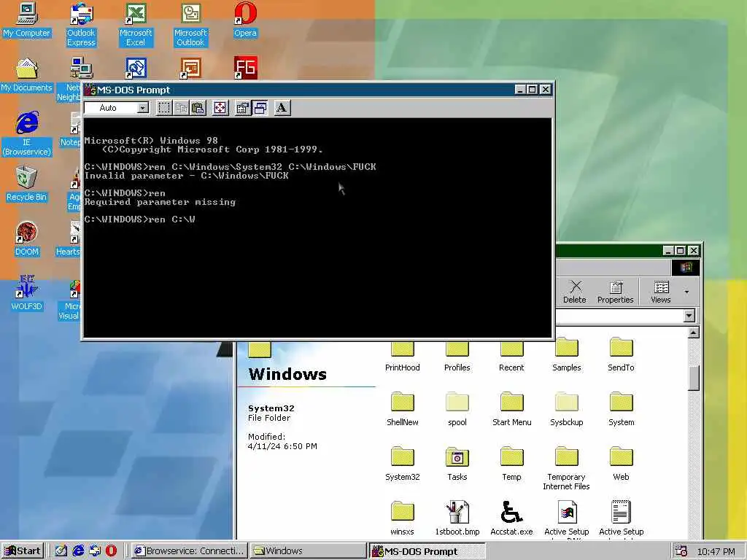Select the Accstat.exe file
This screenshot has height=560, width=747.
[x=511, y=519]
